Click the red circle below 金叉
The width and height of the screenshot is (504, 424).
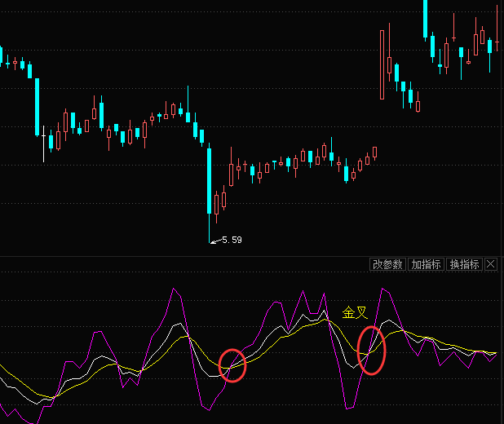[x=372, y=350]
